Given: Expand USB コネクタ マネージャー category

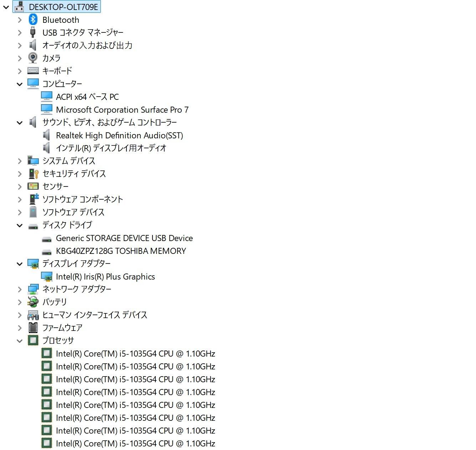Looking at the screenshot, I should [20, 33].
